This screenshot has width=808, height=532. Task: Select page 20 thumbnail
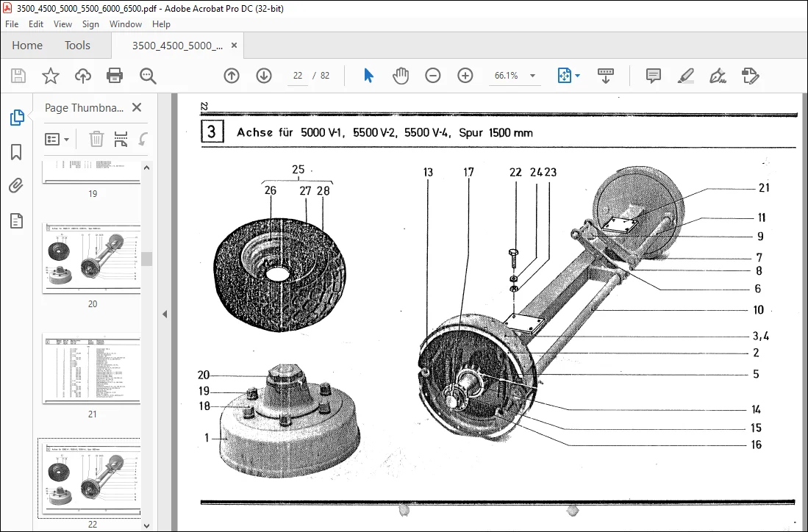(92, 258)
